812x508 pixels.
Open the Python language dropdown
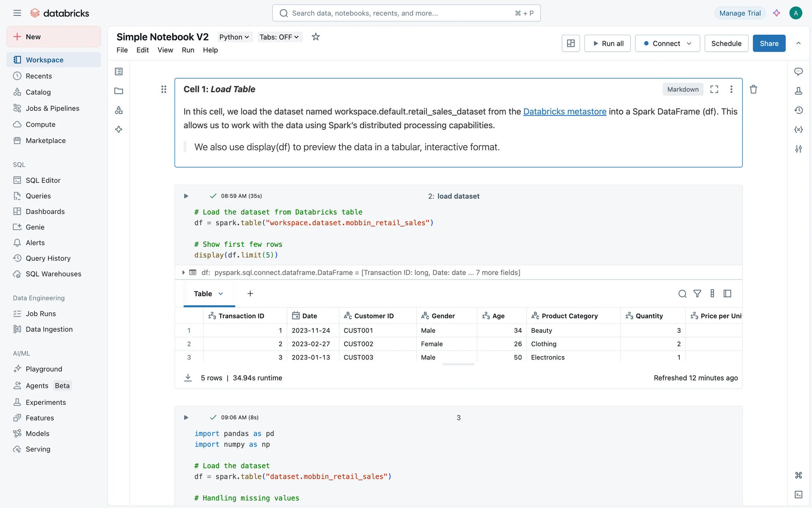coord(234,37)
